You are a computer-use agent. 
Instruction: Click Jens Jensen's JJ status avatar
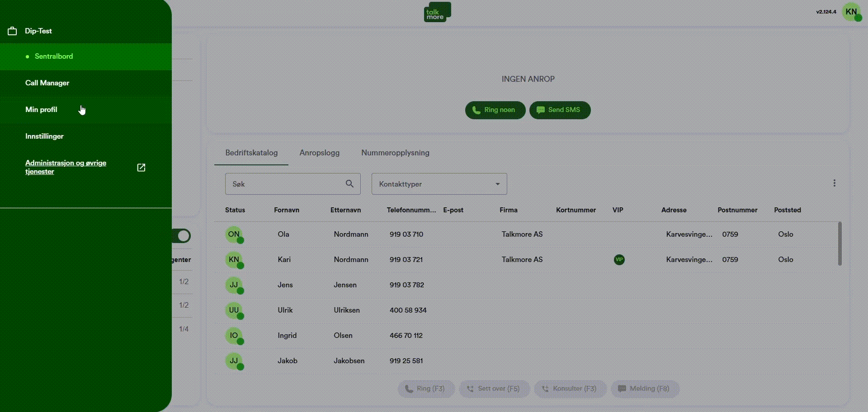(x=234, y=285)
